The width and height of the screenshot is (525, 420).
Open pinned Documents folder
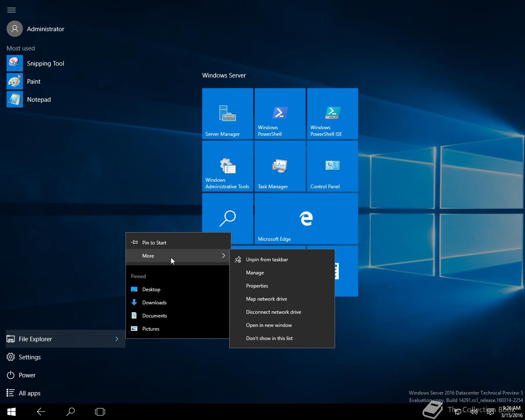(178, 315)
